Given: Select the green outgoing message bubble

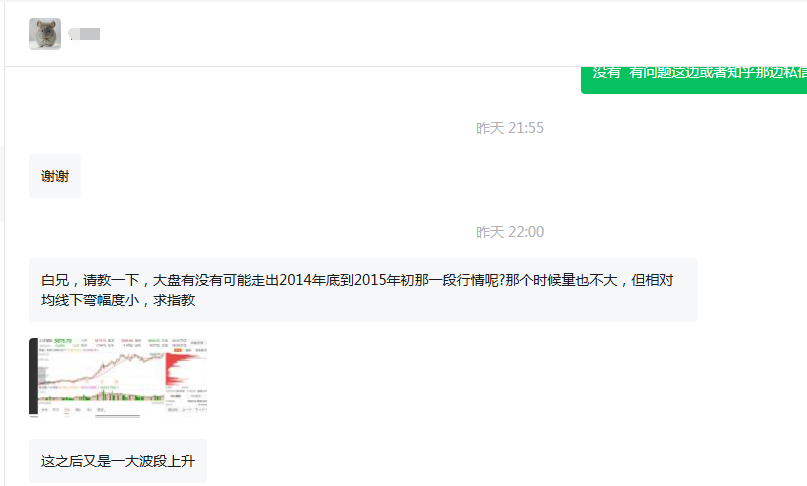Looking at the screenshot, I should tap(694, 80).
